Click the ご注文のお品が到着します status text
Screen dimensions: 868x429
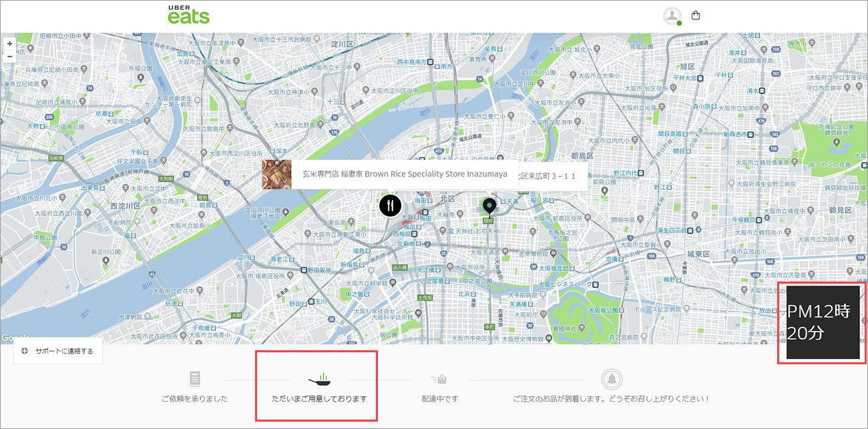611,399
